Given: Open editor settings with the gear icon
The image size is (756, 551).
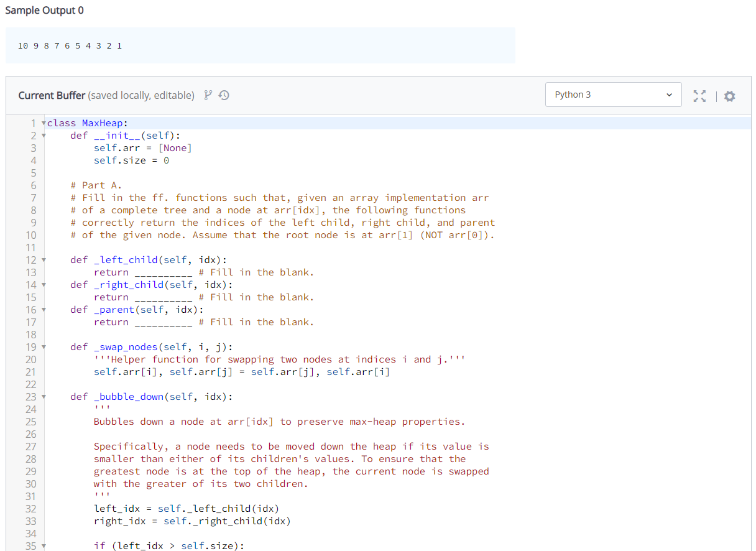Looking at the screenshot, I should 729,96.
